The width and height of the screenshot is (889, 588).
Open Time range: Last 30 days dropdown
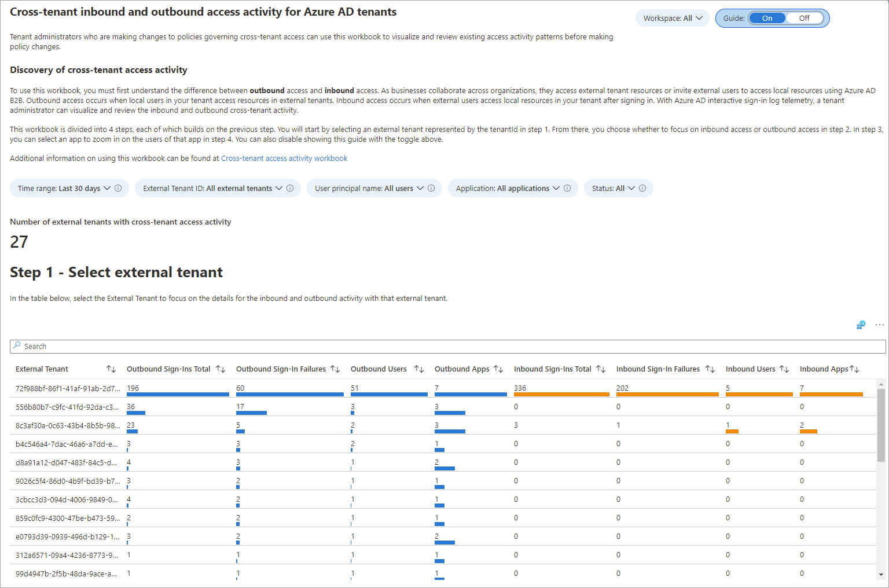pos(69,188)
